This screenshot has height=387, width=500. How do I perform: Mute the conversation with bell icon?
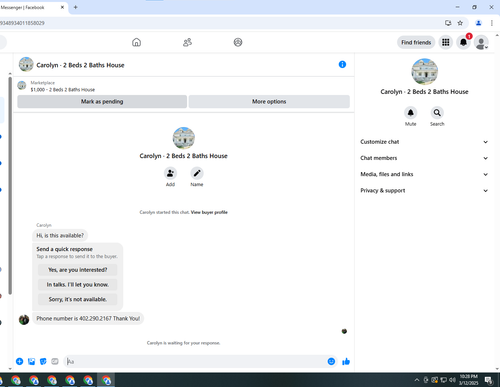[411, 113]
